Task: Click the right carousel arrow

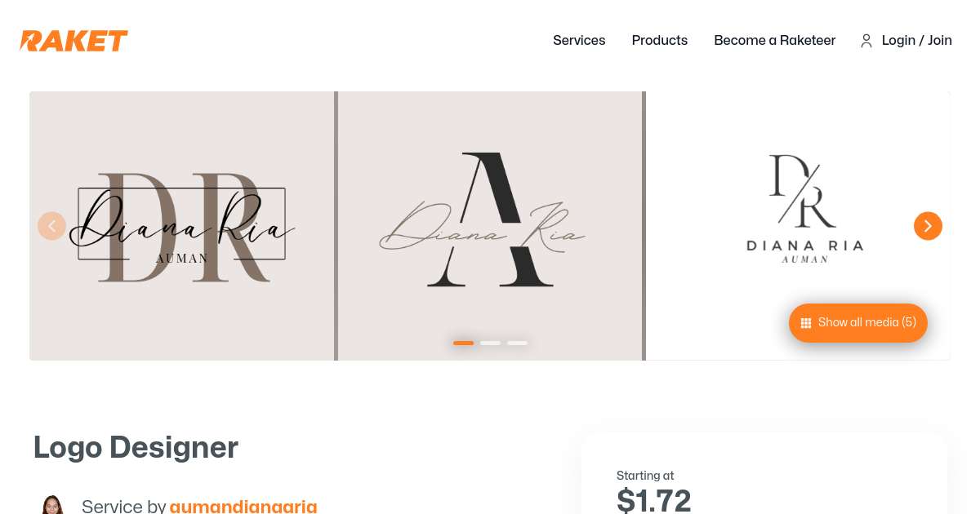Action: point(928,226)
